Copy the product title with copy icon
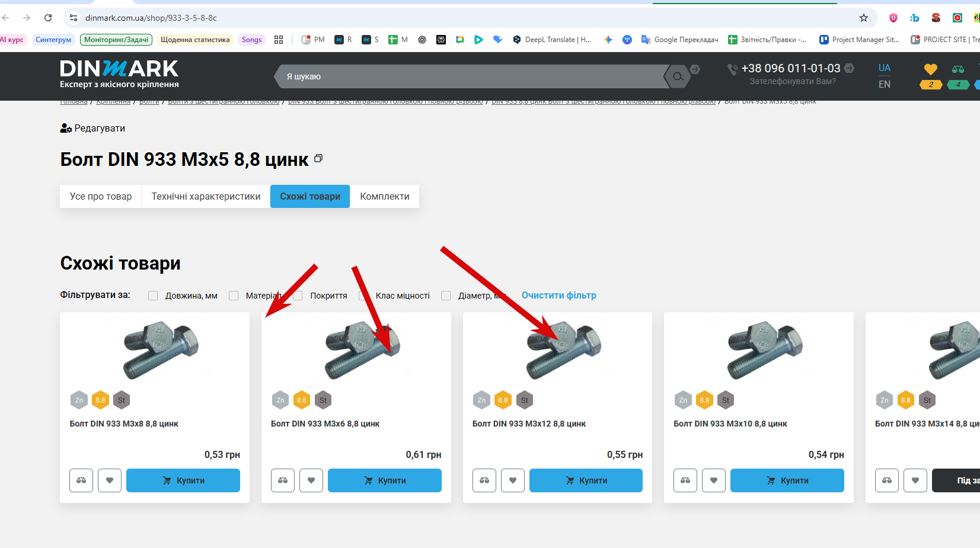 318,158
